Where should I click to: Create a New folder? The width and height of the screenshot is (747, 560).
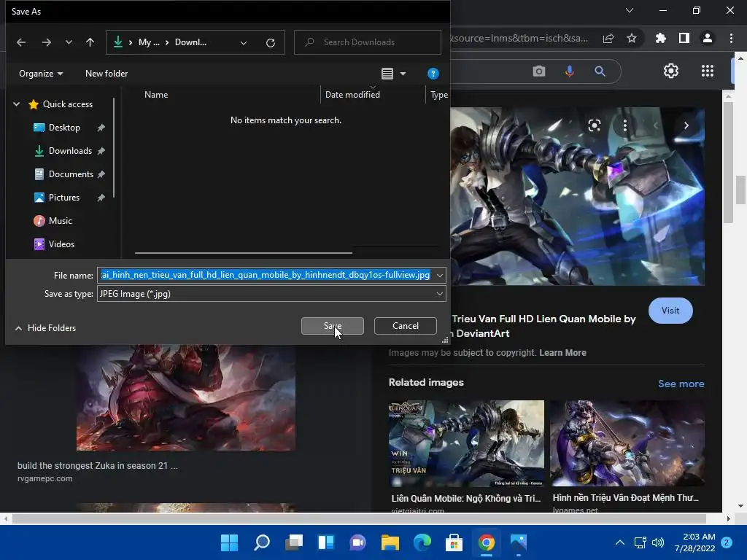(x=107, y=74)
